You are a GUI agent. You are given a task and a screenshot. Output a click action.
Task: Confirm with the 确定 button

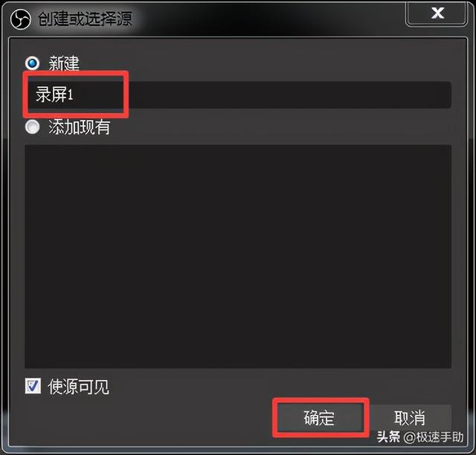coord(320,418)
